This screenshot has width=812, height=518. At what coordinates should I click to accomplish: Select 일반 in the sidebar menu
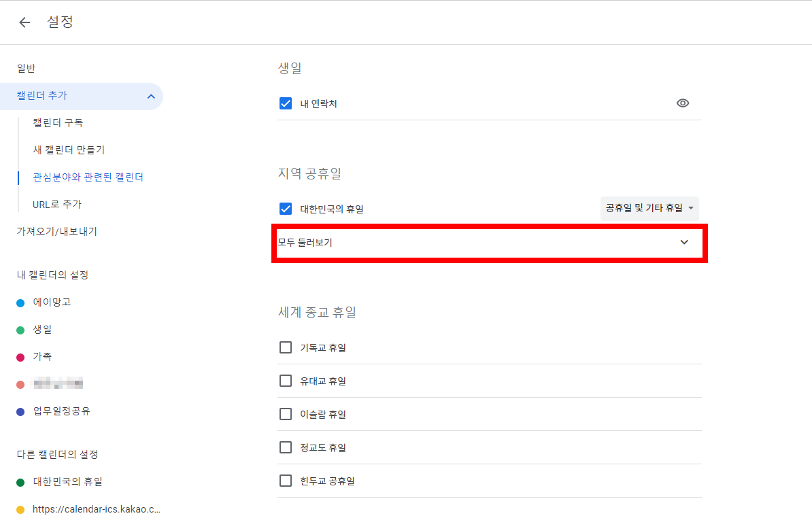(x=27, y=68)
